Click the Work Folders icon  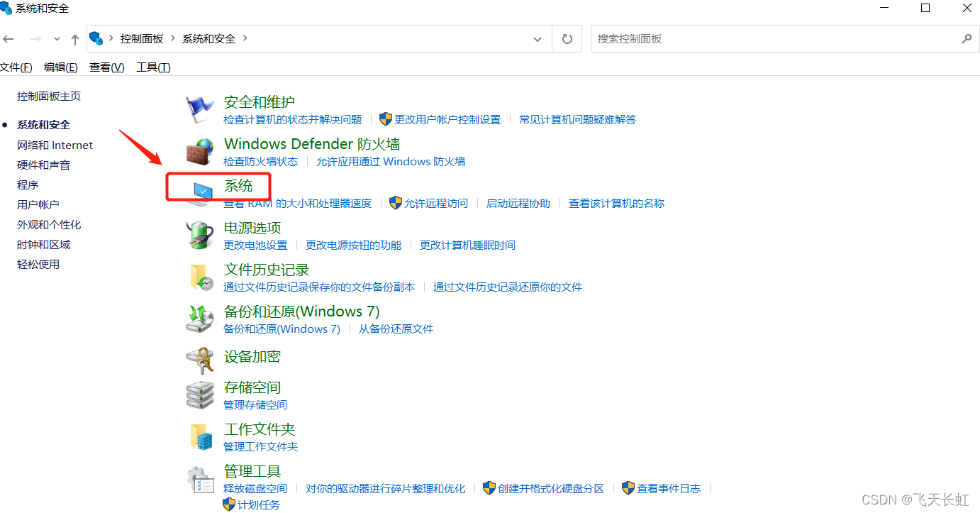[201, 436]
